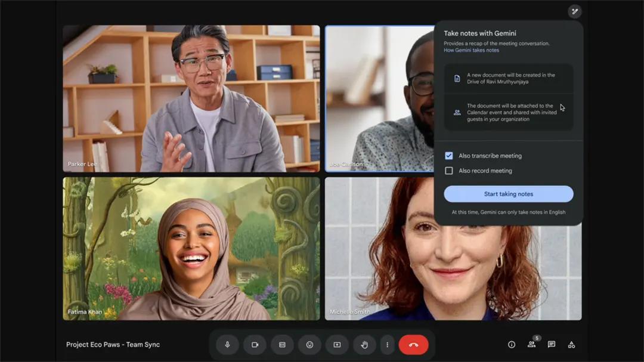The width and height of the screenshot is (644, 362).
Task: Select Joe Carlson's video tile
Action: pyautogui.click(x=379, y=98)
